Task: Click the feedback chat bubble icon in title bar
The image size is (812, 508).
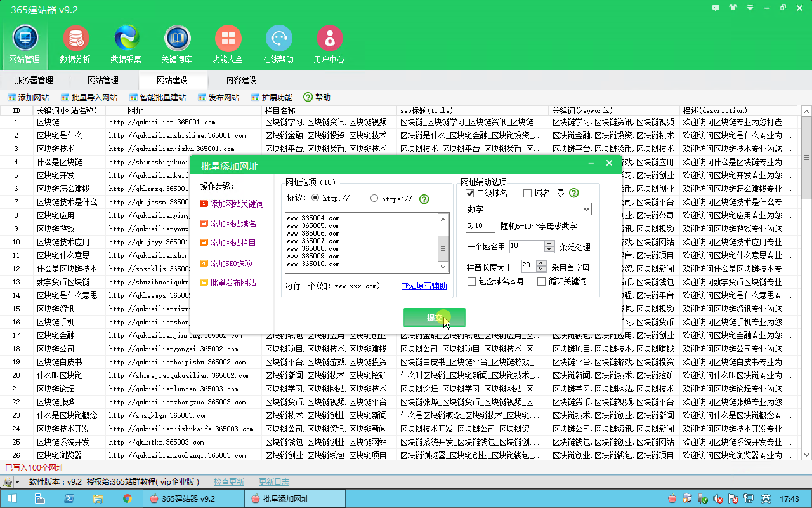Action: click(716, 8)
